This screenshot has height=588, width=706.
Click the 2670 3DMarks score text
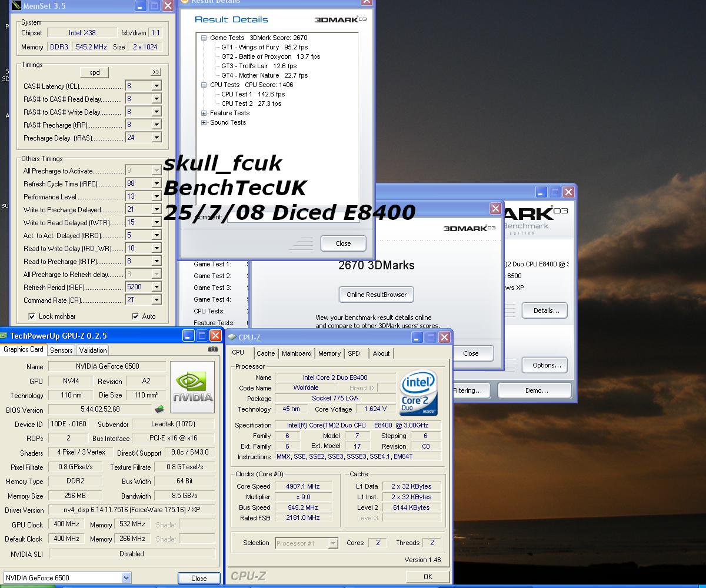(x=377, y=265)
